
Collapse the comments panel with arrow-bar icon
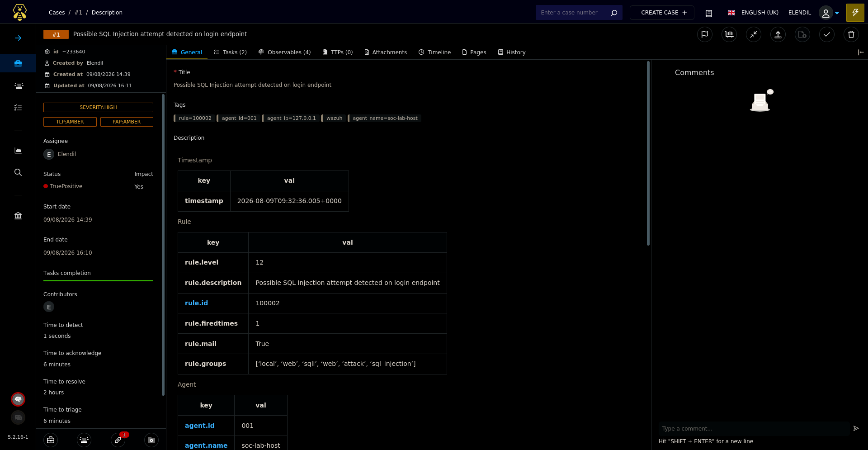click(x=861, y=52)
